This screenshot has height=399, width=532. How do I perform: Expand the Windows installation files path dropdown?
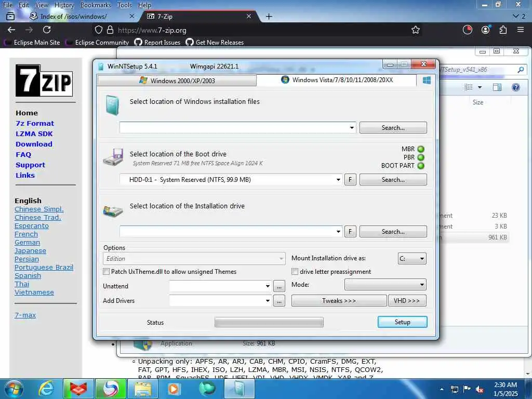point(352,128)
